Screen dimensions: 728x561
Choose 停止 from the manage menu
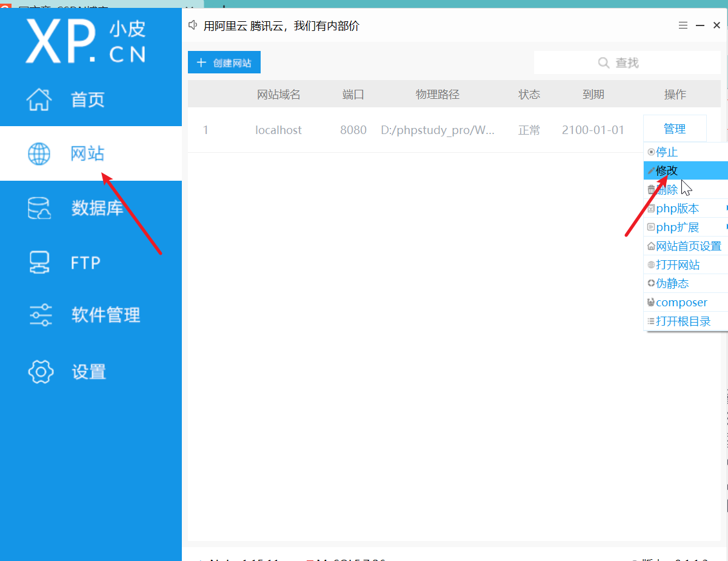686,152
